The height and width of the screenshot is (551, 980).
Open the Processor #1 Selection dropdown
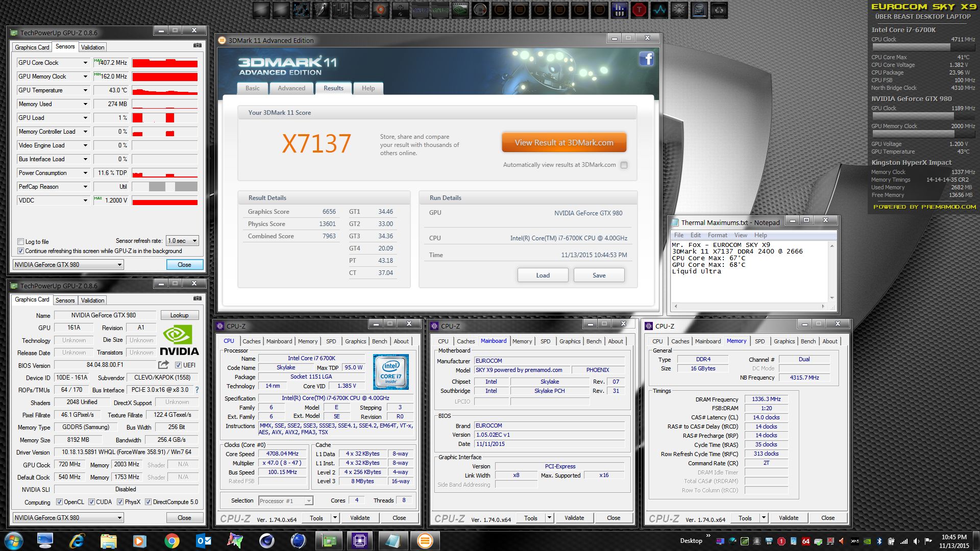coord(285,501)
